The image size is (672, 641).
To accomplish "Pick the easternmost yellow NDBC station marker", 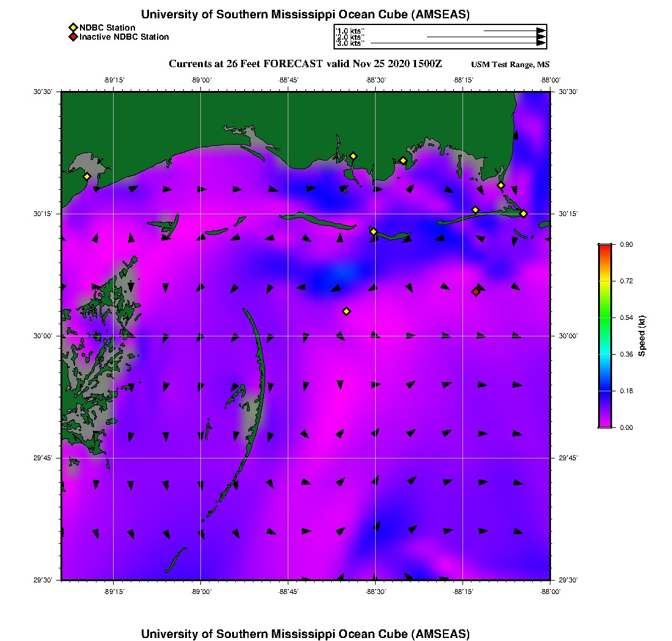I will pos(524,214).
